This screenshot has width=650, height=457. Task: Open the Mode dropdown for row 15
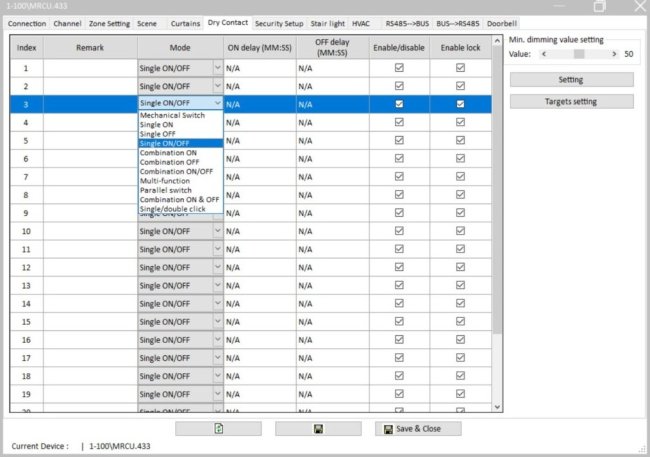coord(217,321)
